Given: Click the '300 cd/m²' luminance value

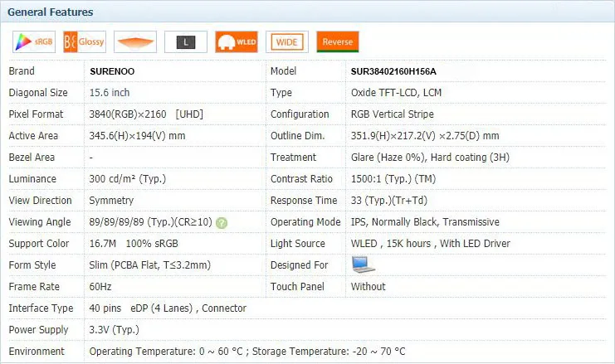Looking at the screenshot, I should click(128, 178).
